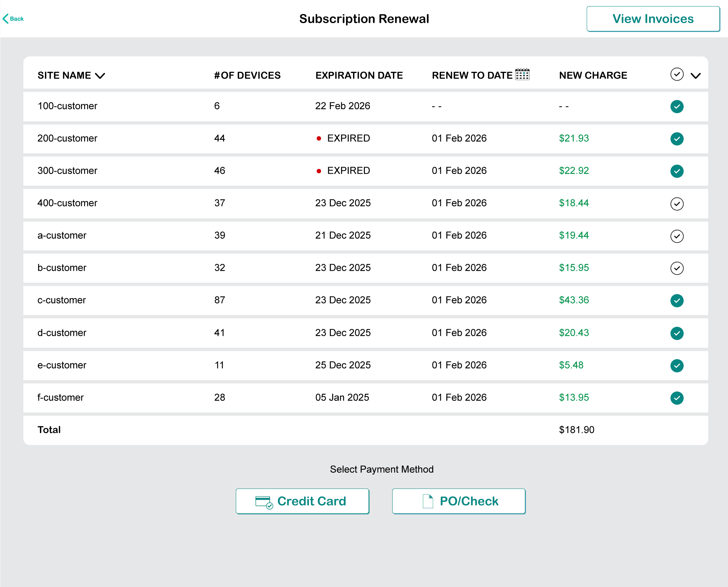Click the site name b-customer

point(62,268)
